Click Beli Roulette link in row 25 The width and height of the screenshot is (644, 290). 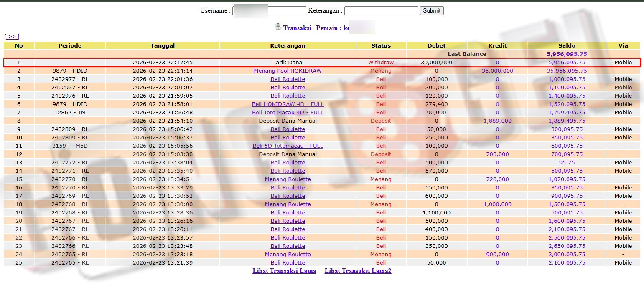coord(288,263)
